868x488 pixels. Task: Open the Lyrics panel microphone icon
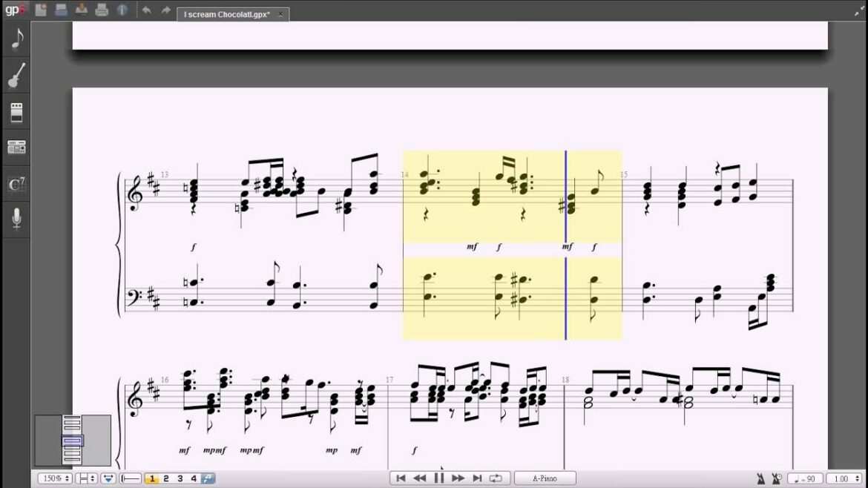tap(16, 219)
